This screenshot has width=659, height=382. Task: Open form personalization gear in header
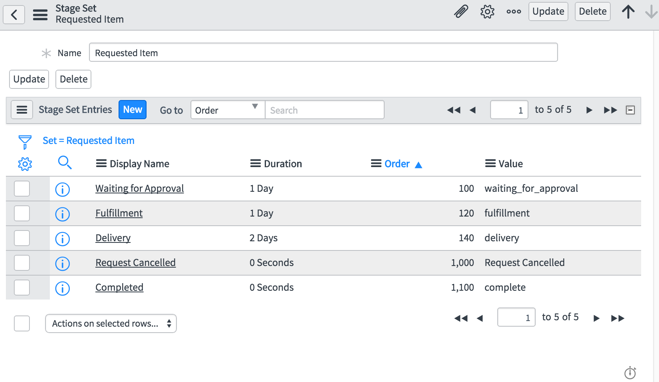487,11
